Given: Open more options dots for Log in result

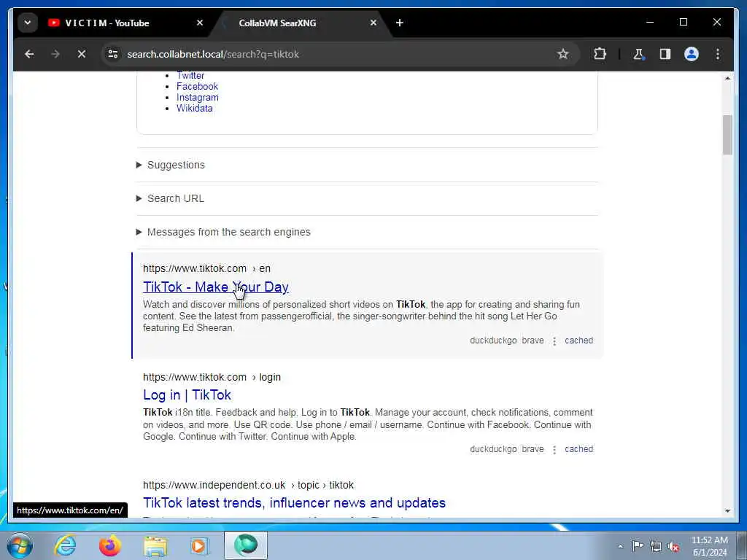Looking at the screenshot, I should (554, 449).
